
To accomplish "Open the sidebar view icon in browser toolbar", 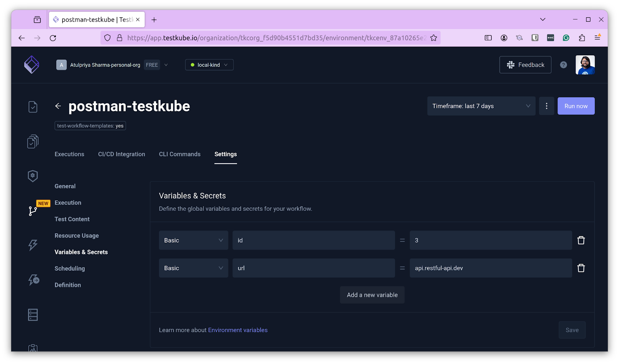I will [x=488, y=38].
